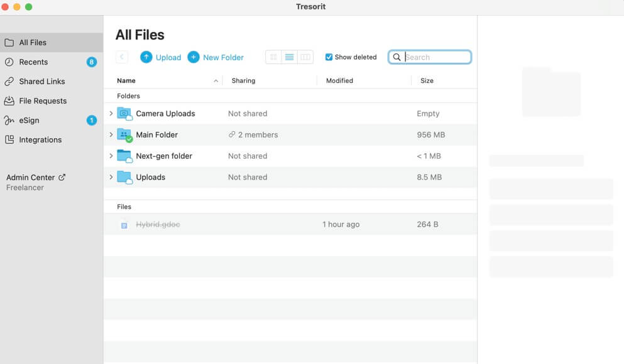Sort by the Sharing column header
Image resolution: width=624 pixels, height=364 pixels.
(x=243, y=81)
